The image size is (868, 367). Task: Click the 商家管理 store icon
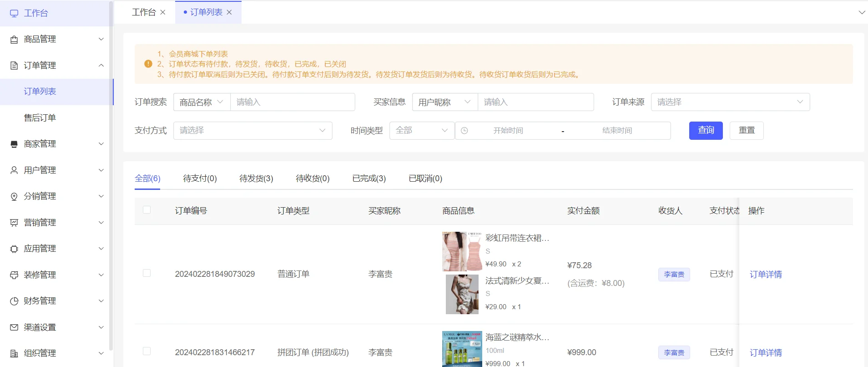[x=14, y=144]
